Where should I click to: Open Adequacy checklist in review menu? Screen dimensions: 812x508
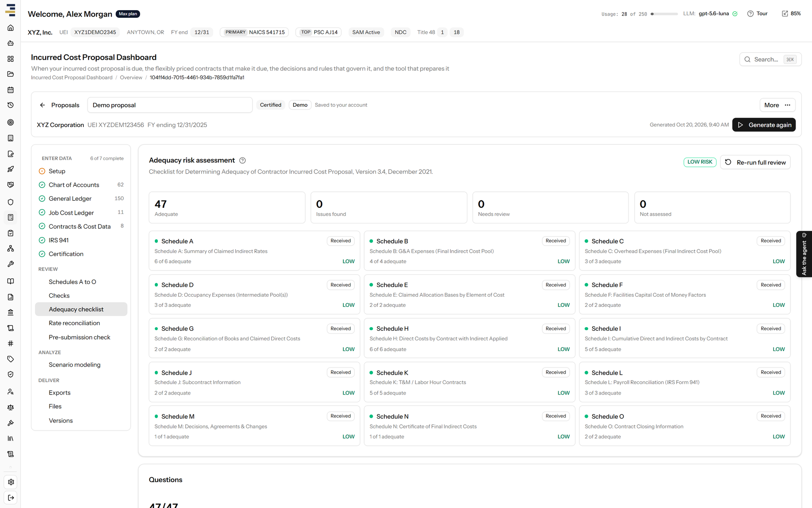point(81,309)
